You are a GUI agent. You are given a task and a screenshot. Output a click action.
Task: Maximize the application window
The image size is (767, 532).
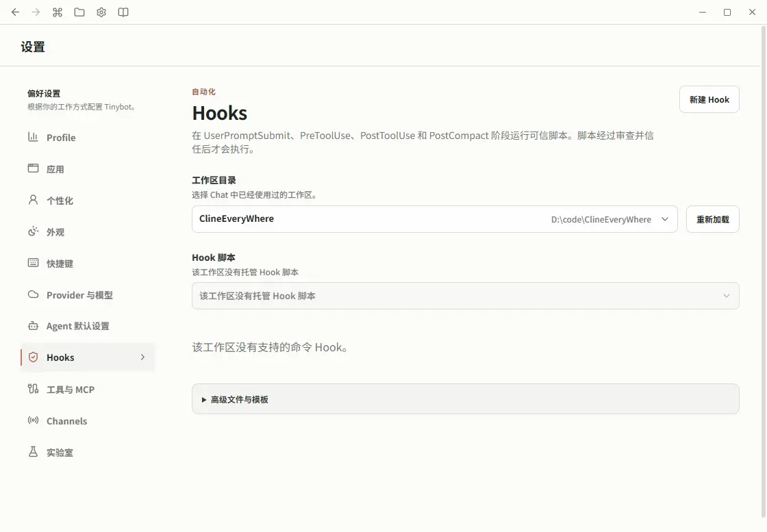(727, 12)
